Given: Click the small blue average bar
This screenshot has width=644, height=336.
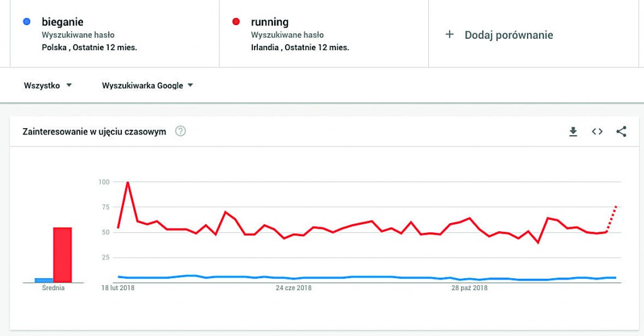Looking at the screenshot, I should 43,280.
